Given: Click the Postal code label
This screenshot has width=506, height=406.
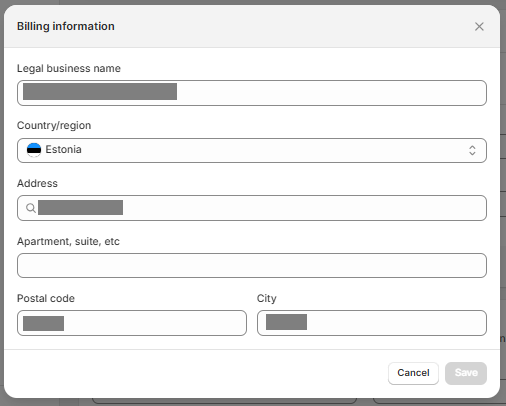Looking at the screenshot, I should pos(46,298).
